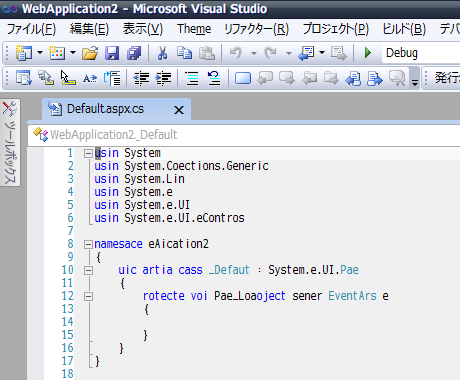
Task: Collapse the namespace block on line 8
Action: tap(88, 245)
